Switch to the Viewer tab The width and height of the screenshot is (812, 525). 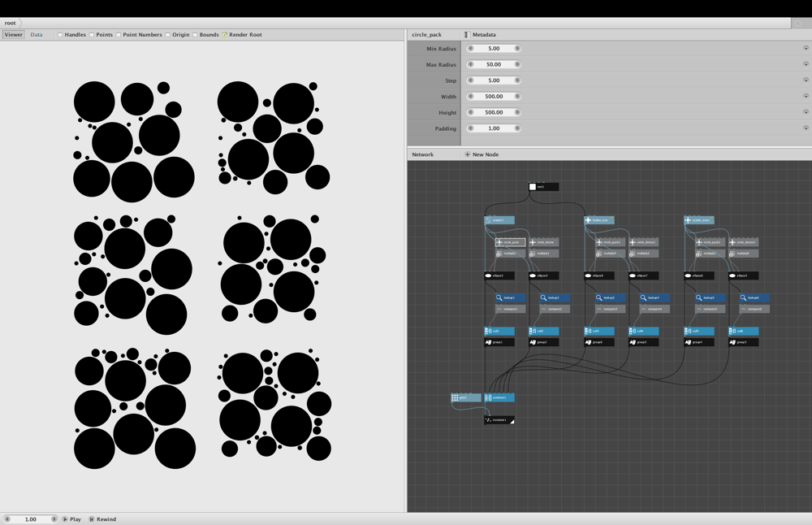point(14,35)
